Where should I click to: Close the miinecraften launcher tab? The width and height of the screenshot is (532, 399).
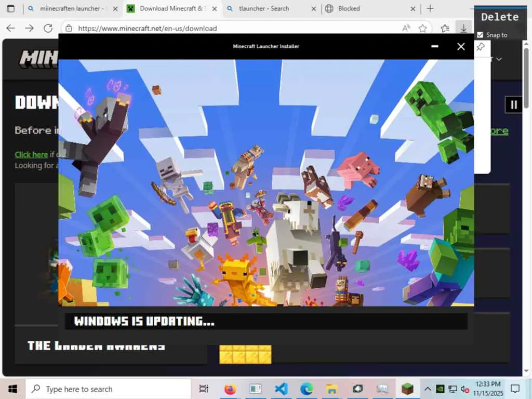115,9
